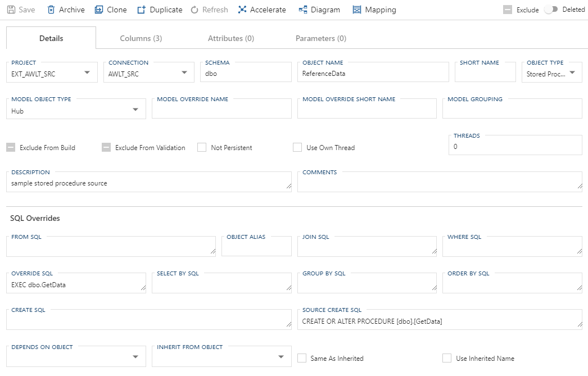Screen dimensions: 588x376
Task: Click the Description text area
Action: (x=149, y=183)
